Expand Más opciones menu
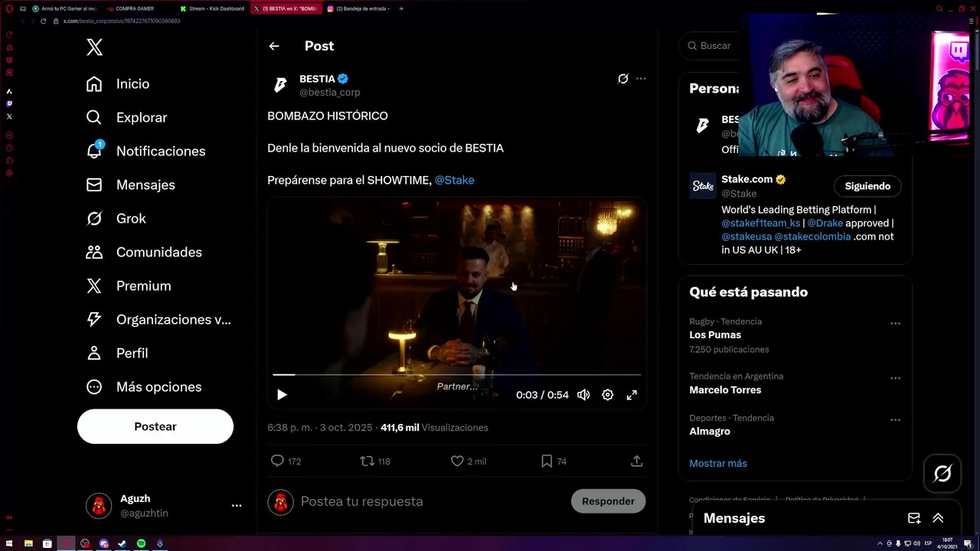 pyautogui.click(x=144, y=387)
